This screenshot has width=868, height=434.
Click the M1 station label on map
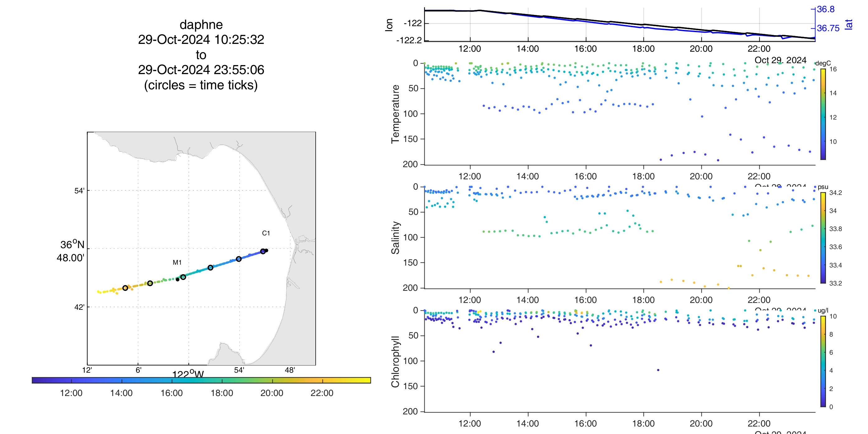177,262
